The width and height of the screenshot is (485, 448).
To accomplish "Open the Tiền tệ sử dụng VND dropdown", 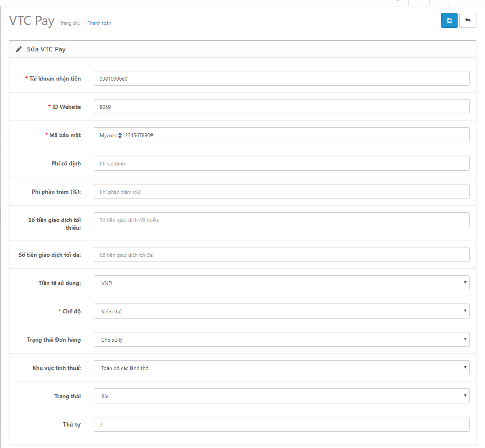I will pos(281,283).
